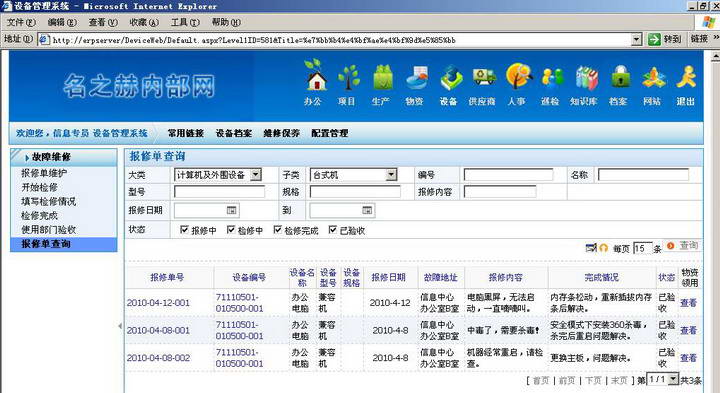Image resolution: width=720 pixels, height=393 pixels.
Task: Open the calendar picker for 到 end date
Action: [x=367, y=210]
